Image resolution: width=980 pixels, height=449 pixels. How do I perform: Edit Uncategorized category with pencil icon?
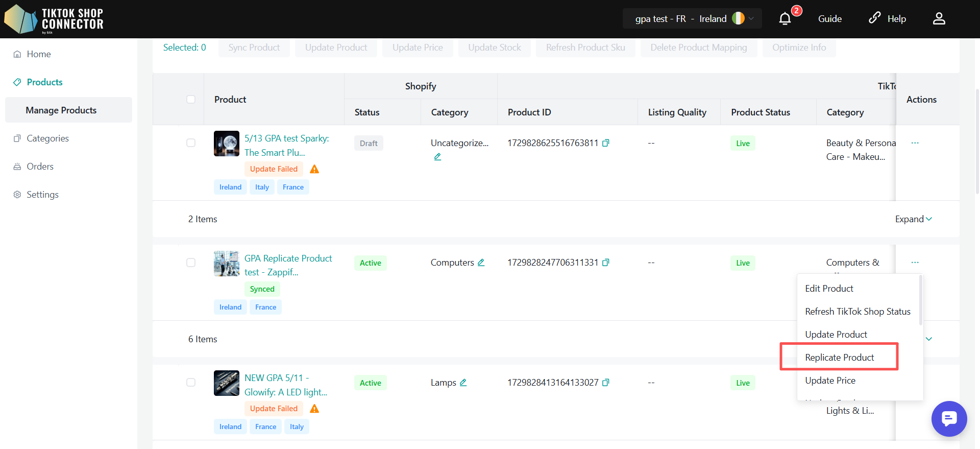pos(437,157)
